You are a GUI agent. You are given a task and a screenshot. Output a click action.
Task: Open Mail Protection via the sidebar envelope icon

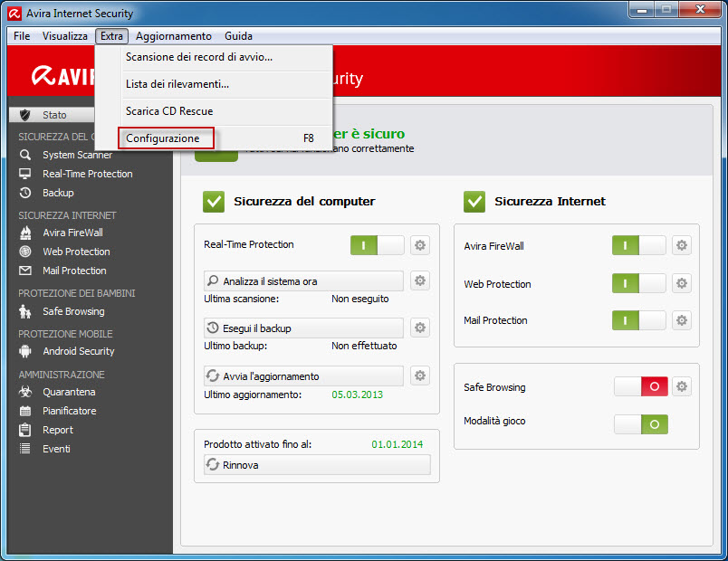tap(25, 271)
